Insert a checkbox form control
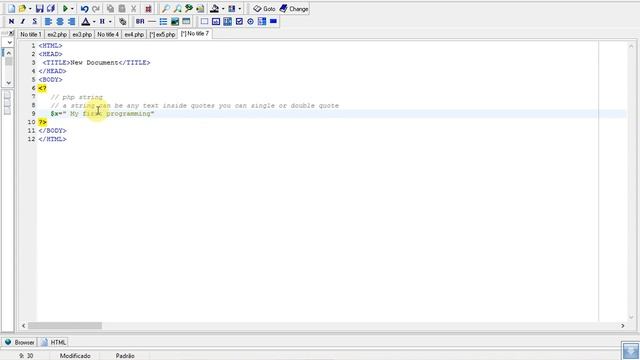The width and height of the screenshot is (640, 360). (x=239, y=21)
